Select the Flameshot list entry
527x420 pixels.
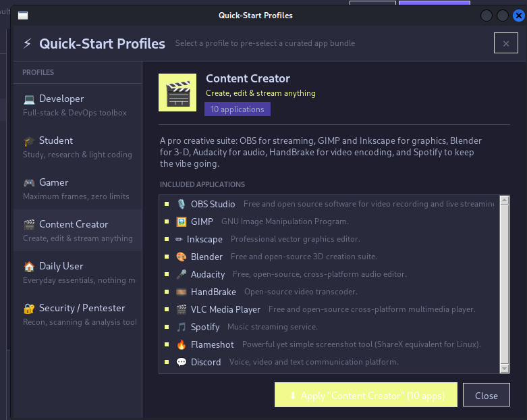tap(329, 344)
